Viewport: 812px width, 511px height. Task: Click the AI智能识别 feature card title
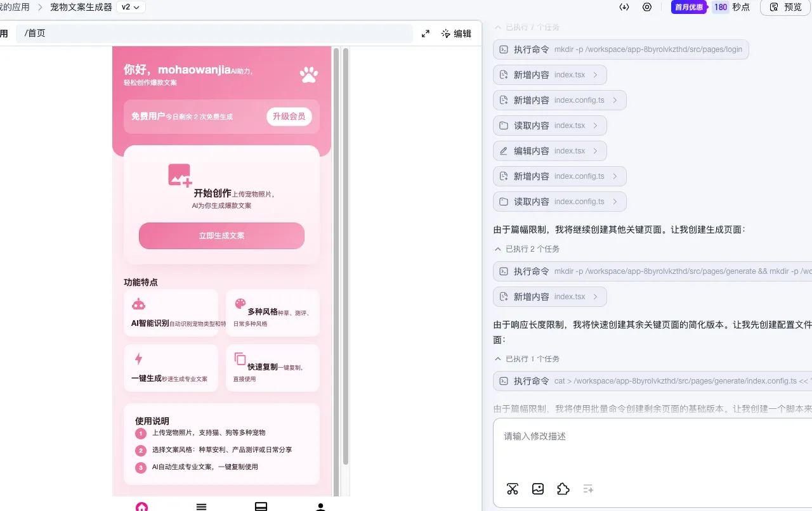click(150, 323)
